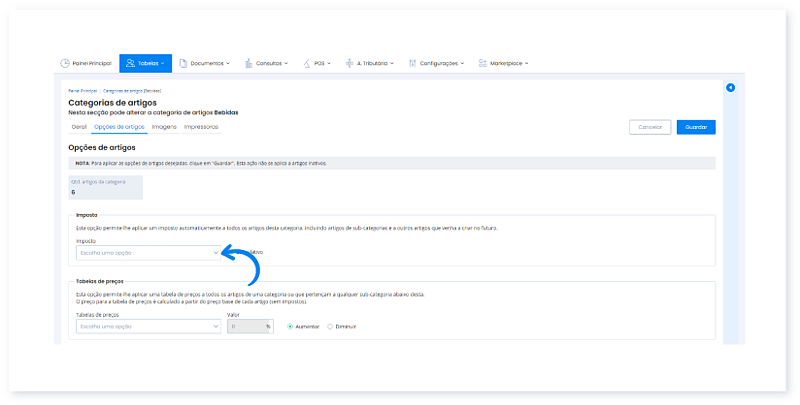
Task: Click the Documentos file icon
Action: [x=184, y=63]
